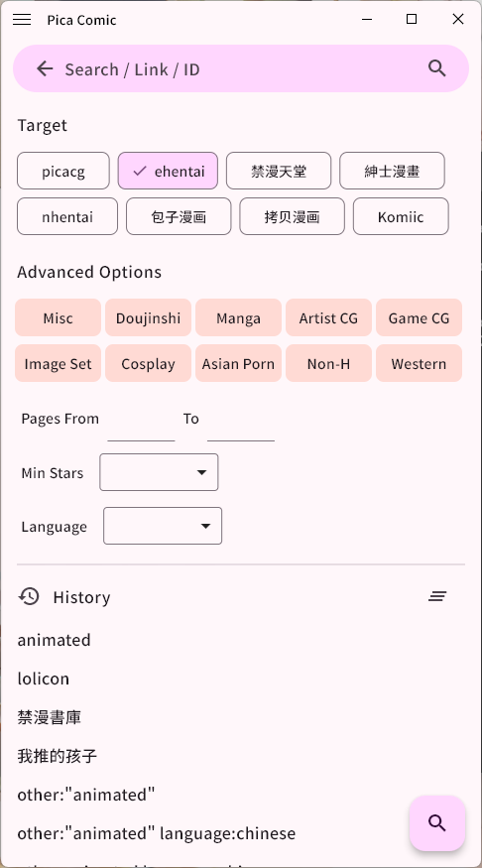
Task: Click the clear history icon
Action: point(437,596)
